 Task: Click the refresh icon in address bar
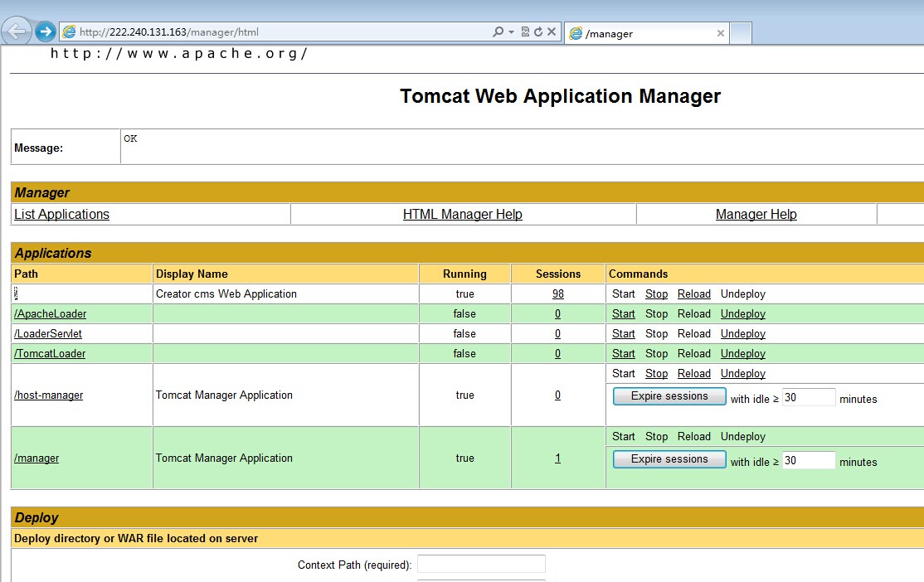tap(538, 32)
